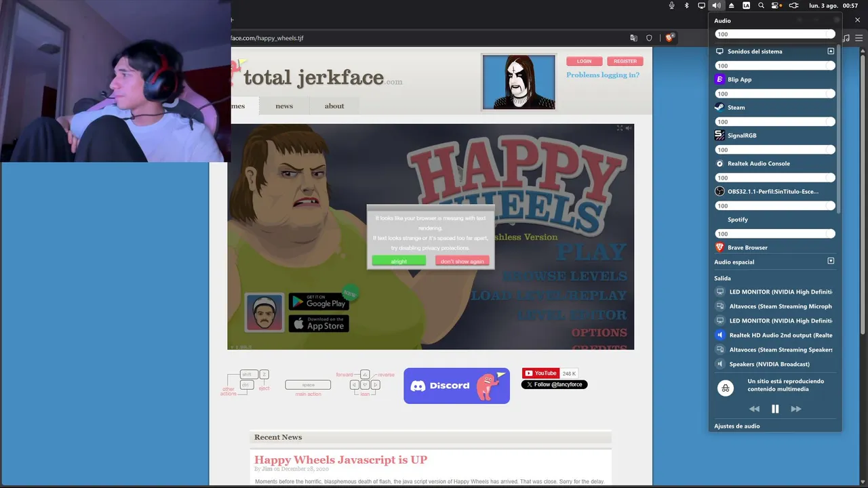Follow @fancyforce on X
The image size is (868, 488).
click(554, 385)
